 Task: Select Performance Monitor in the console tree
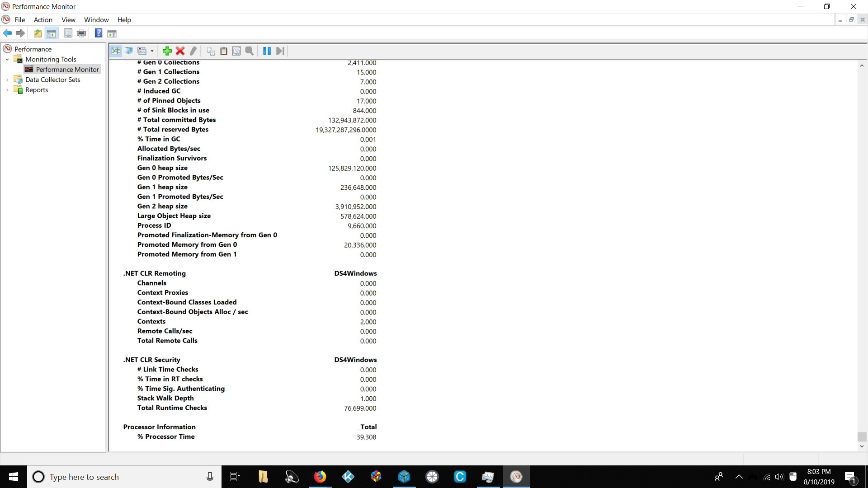coord(67,69)
